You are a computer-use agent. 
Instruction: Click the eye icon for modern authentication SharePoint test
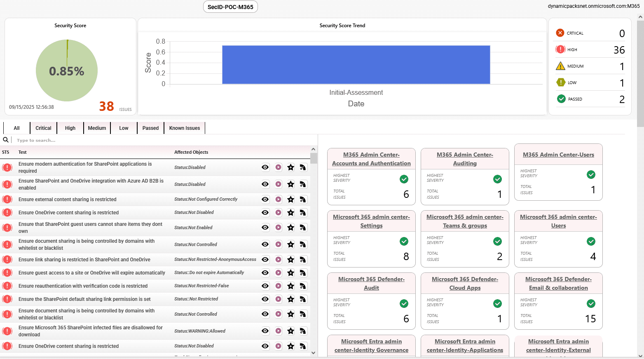point(265,167)
